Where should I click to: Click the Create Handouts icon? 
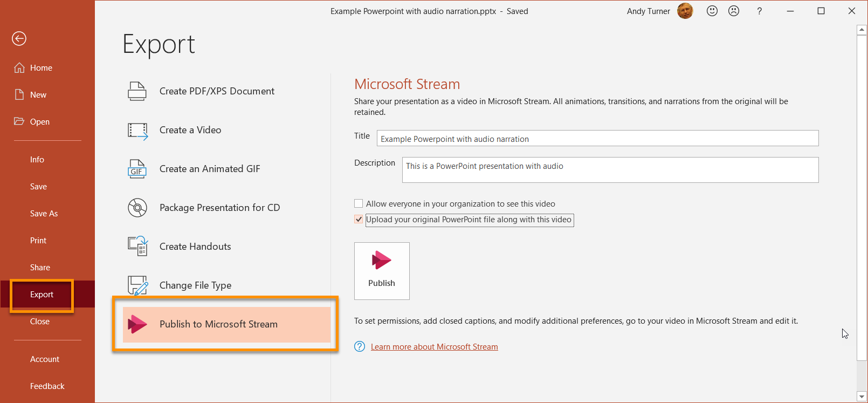tap(137, 246)
